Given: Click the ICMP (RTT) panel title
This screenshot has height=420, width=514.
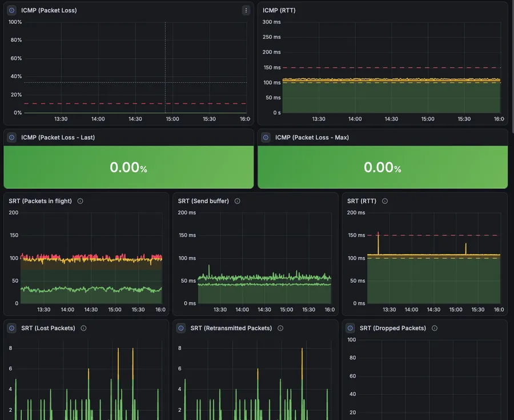Looking at the screenshot, I should 279,10.
